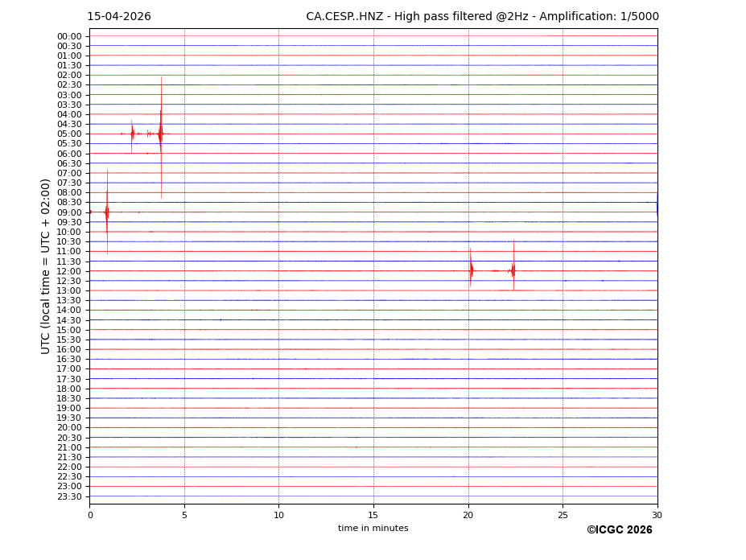
Task: Click the 18:30 time row label
Action: (69, 398)
